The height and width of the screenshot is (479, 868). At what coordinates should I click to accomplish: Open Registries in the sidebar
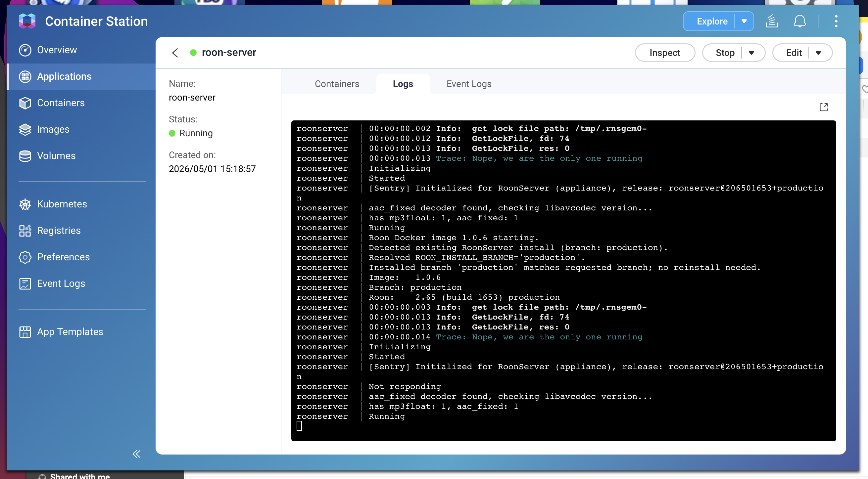tap(59, 231)
